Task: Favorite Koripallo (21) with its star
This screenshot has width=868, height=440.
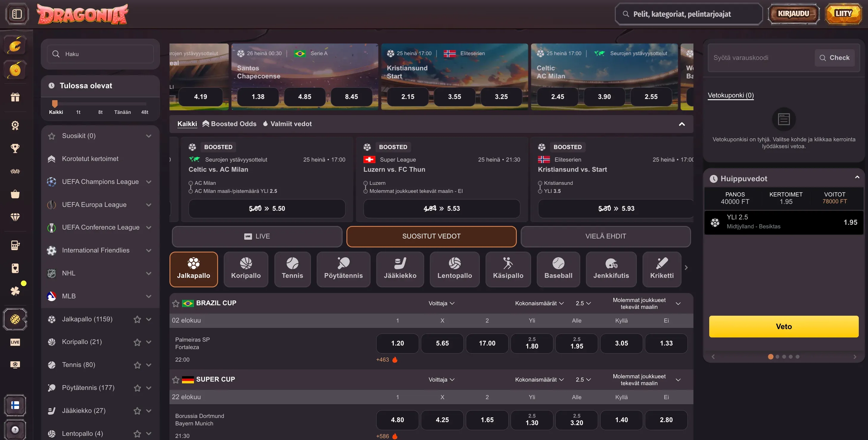Action: point(137,342)
